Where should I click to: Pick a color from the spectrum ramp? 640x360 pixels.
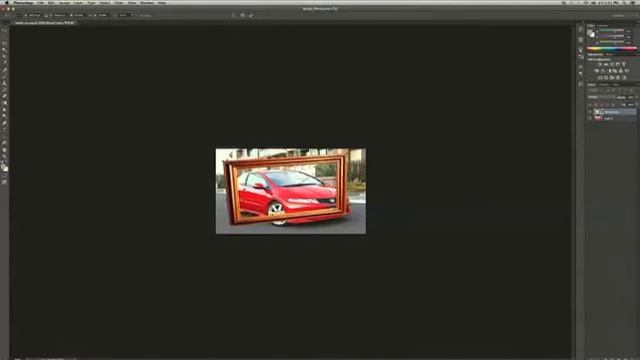point(612,49)
